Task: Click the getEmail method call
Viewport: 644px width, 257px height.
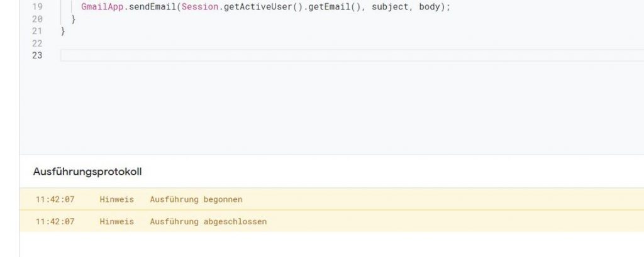Action: [327, 7]
